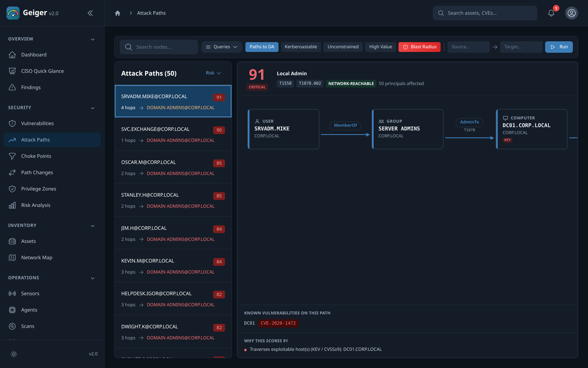Select the KEVIN.M@CORP.LOCAL path
Screen dimensions: 588x368
click(x=173, y=266)
